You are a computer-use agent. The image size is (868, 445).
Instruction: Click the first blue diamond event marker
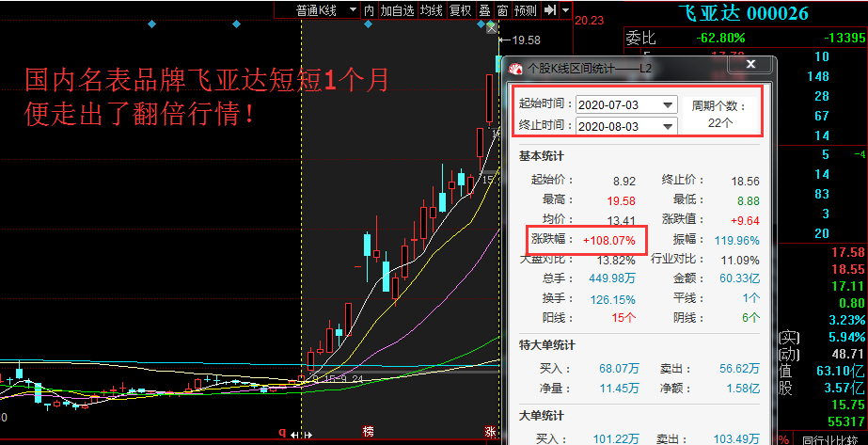[151, 24]
